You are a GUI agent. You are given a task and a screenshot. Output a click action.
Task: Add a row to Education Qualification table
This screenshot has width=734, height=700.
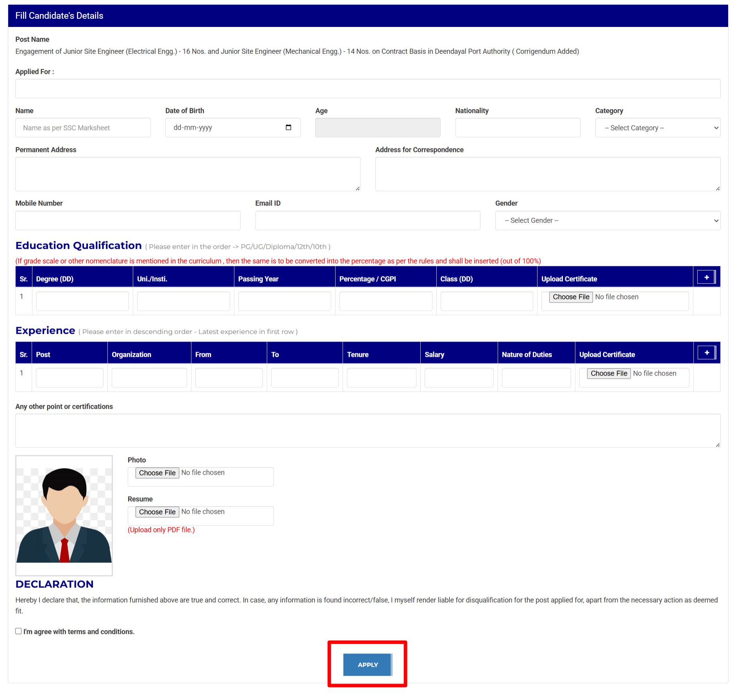(x=706, y=278)
